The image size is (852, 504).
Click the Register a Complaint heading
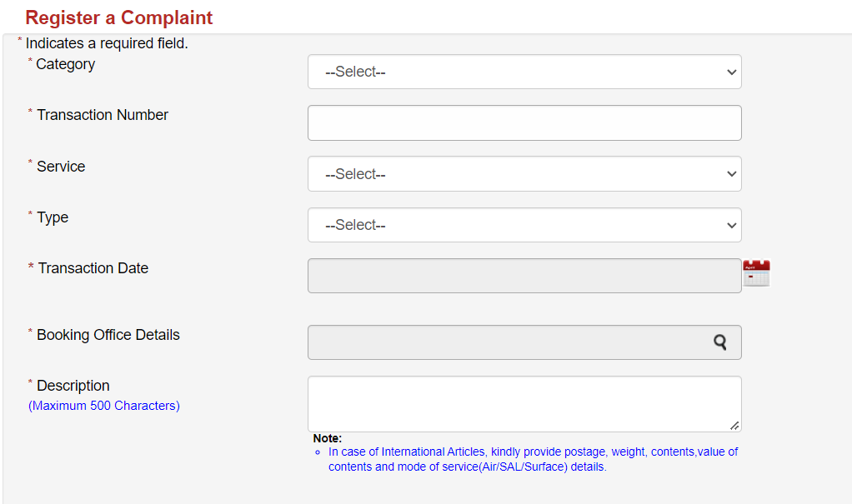119,18
